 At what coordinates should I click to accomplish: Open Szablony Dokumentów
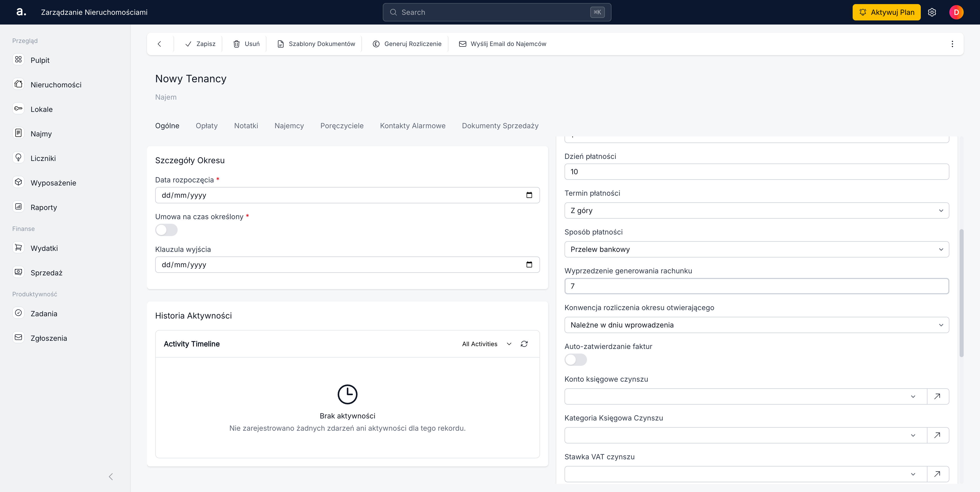pos(316,44)
